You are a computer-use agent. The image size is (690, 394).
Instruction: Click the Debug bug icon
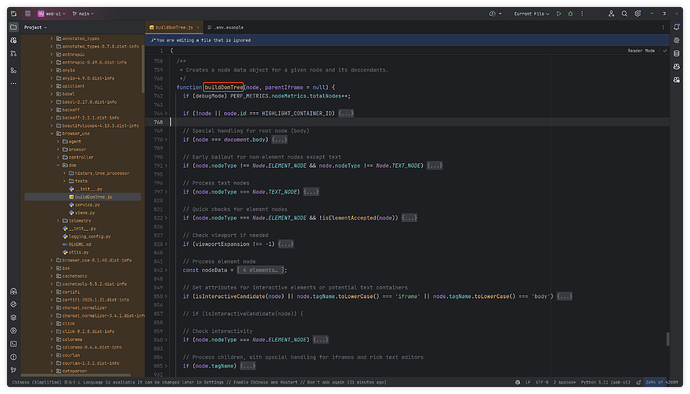coord(570,14)
